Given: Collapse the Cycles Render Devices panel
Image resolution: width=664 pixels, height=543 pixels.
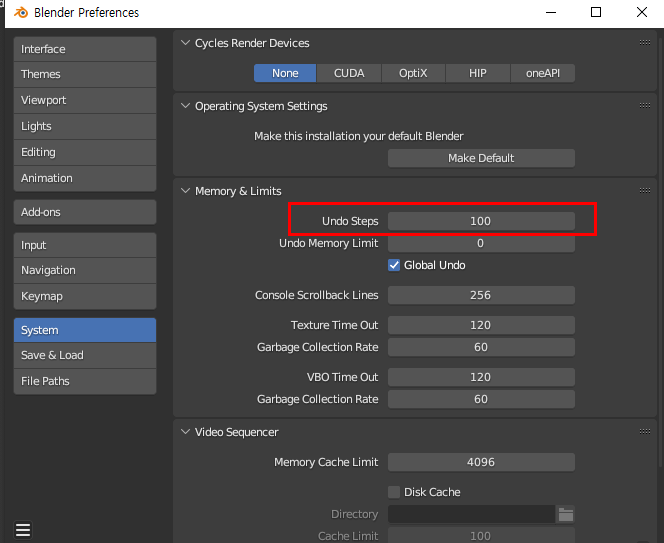Looking at the screenshot, I should tap(185, 43).
